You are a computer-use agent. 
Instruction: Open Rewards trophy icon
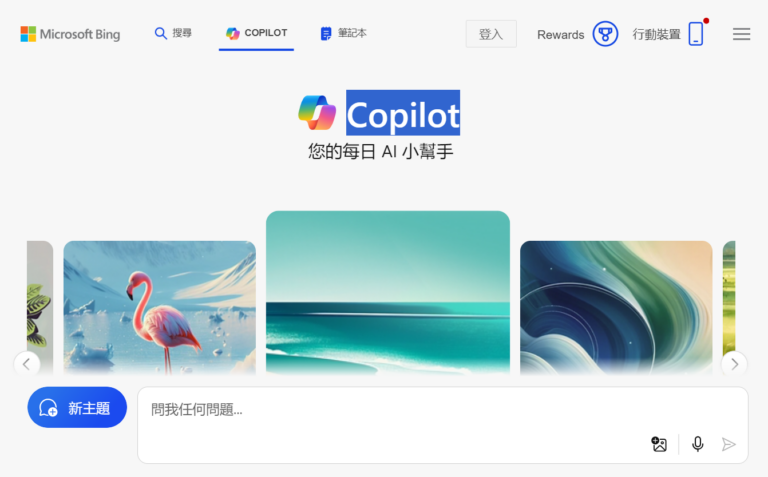(x=605, y=34)
